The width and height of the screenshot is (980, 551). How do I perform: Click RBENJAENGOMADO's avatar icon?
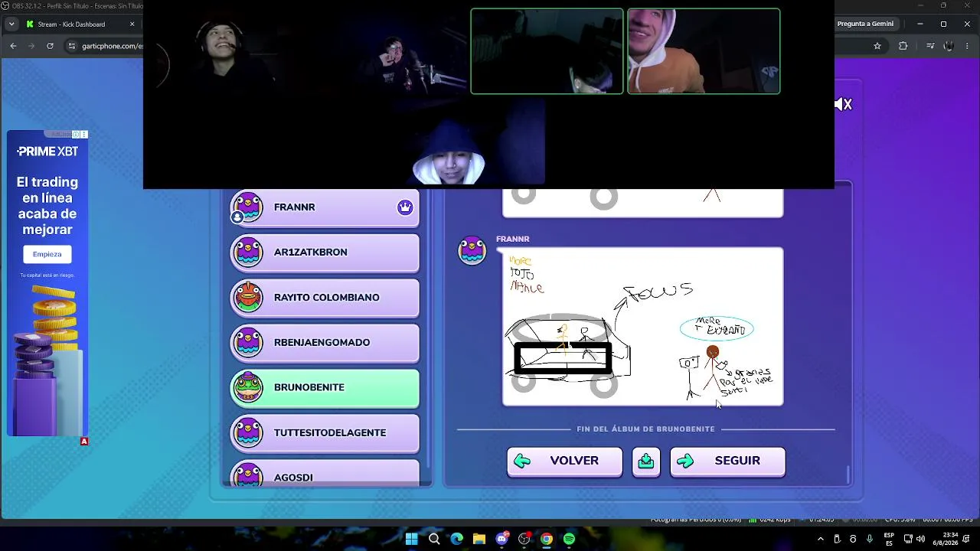pyautogui.click(x=248, y=343)
